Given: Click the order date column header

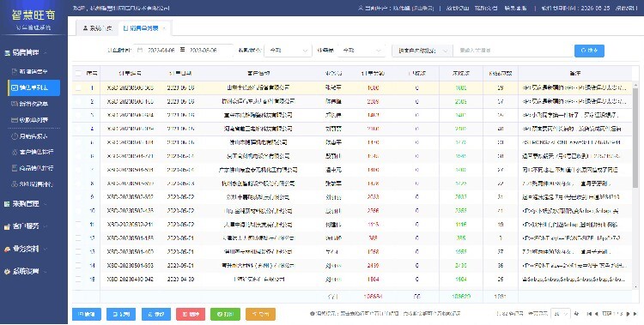Looking at the screenshot, I should tap(180, 74).
